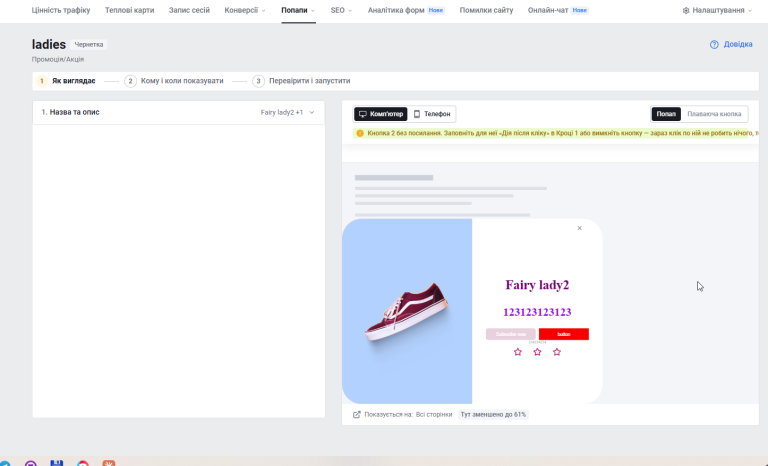Image resolution: width=768 pixels, height=466 pixels.
Task: Go to Теплові карти tab
Action: click(x=129, y=10)
